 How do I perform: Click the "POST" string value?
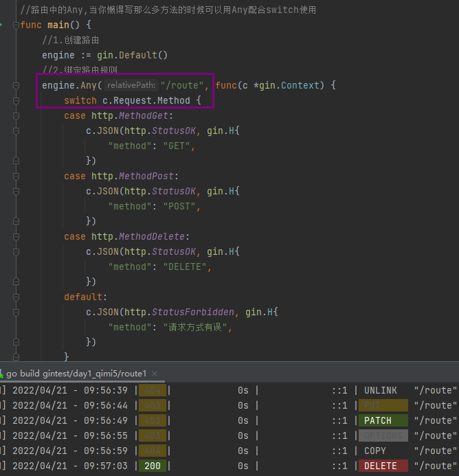click(179, 207)
